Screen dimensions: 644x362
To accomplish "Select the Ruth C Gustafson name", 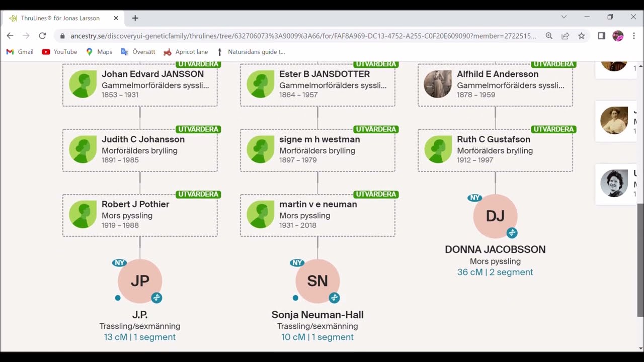I will pos(494,139).
